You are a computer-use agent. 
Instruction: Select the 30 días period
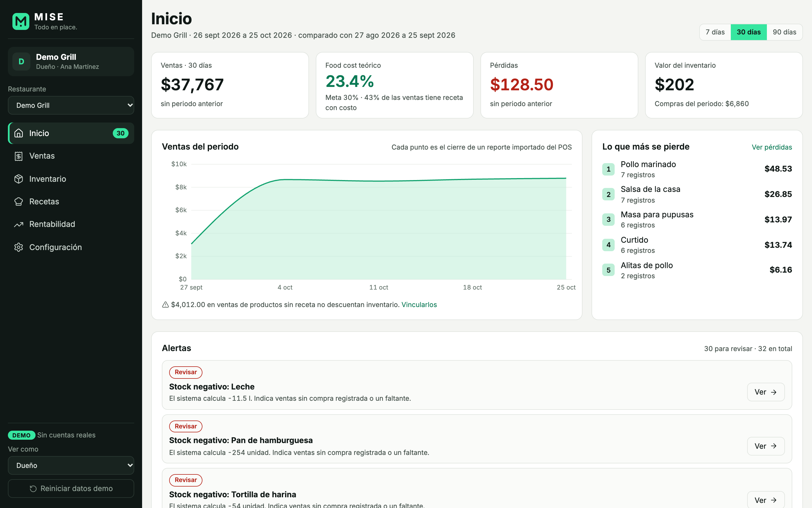[749, 32]
